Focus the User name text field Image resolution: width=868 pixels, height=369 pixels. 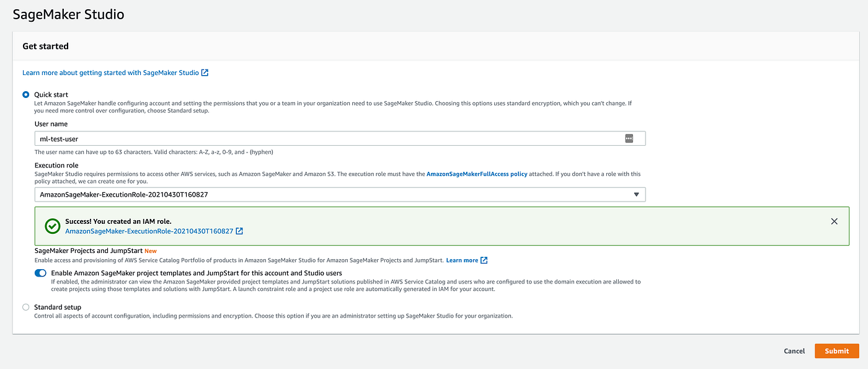(329, 139)
